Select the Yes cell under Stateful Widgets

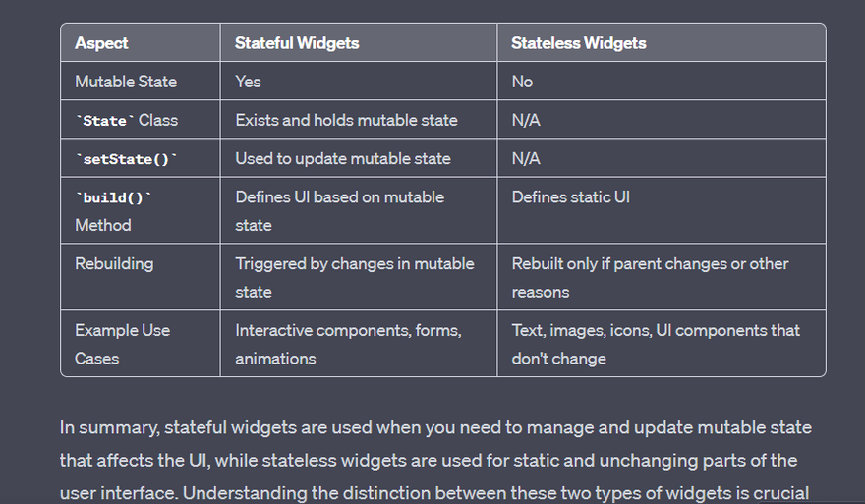pyautogui.click(x=248, y=82)
